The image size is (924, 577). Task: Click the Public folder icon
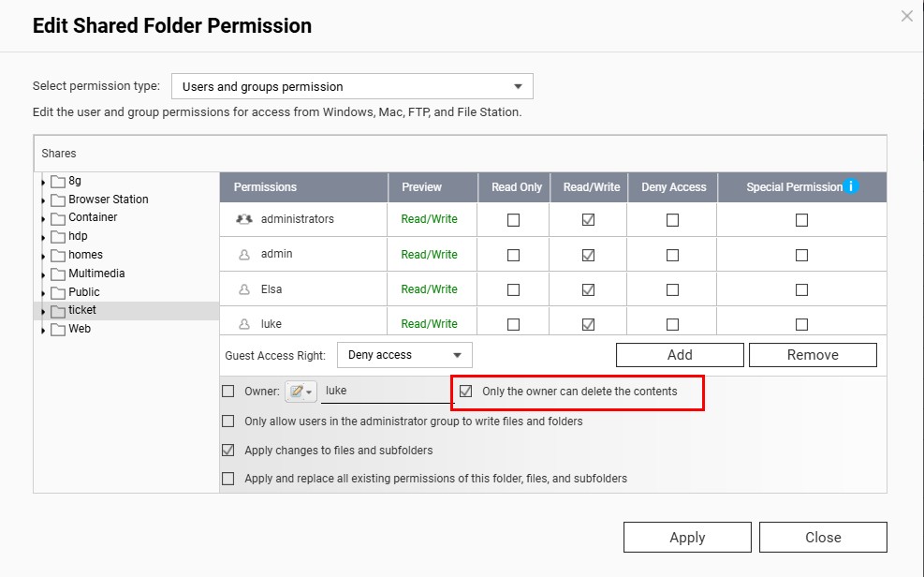coord(59,291)
